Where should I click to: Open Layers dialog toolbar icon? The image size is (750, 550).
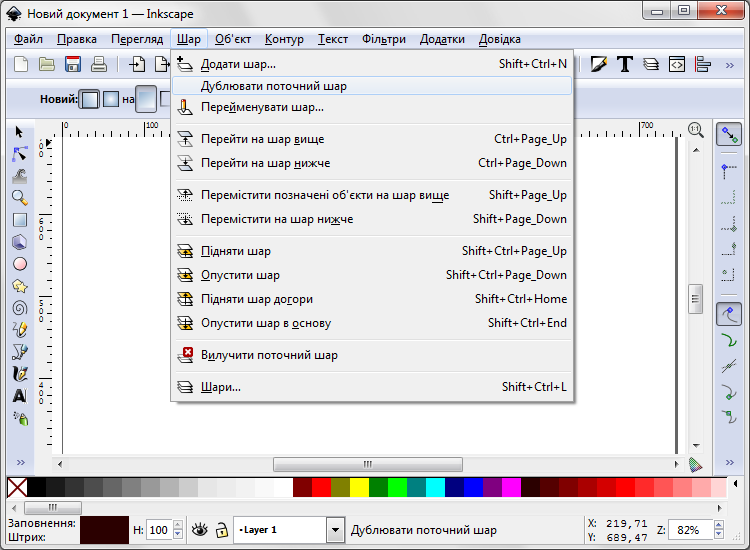pos(651,64)
